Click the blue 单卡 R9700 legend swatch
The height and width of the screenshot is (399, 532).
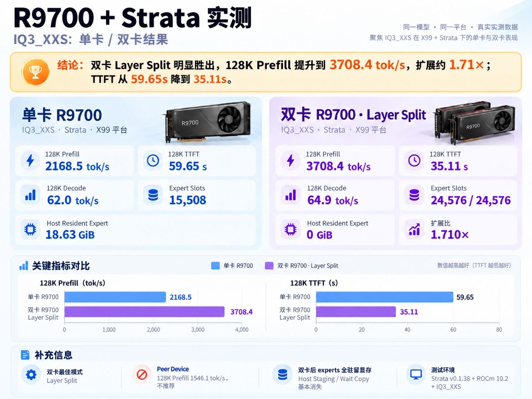tap(216, 266)
